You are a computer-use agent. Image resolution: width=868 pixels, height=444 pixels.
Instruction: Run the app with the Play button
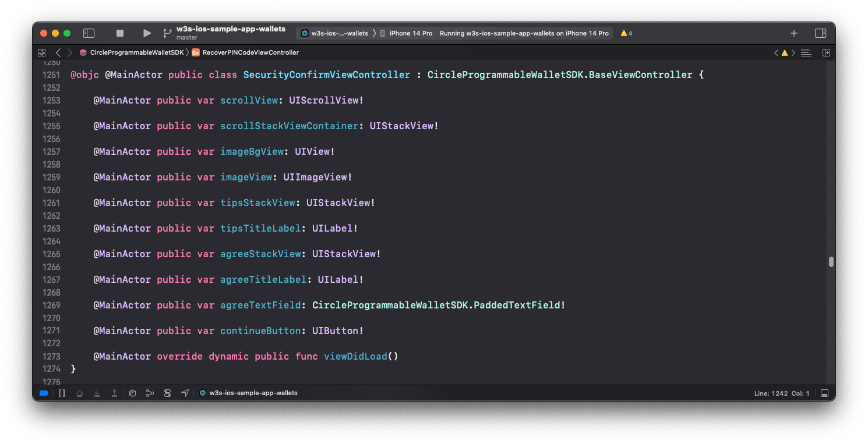tap(147, 33)
